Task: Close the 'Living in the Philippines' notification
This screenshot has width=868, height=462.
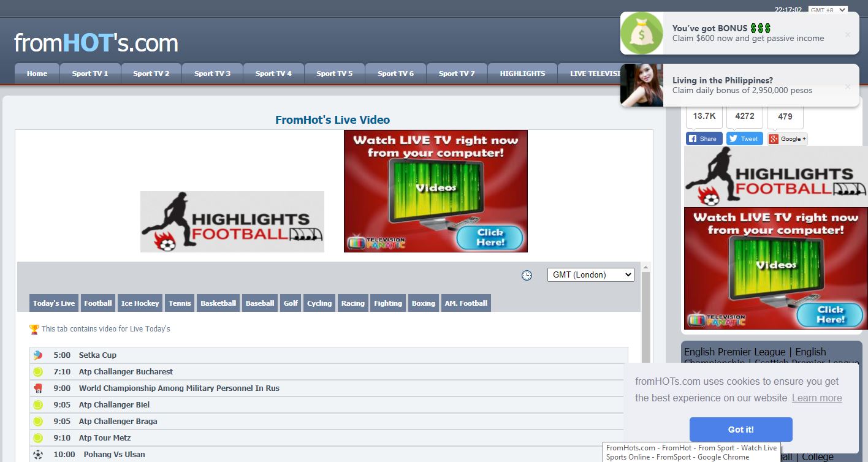Action: 848,86
